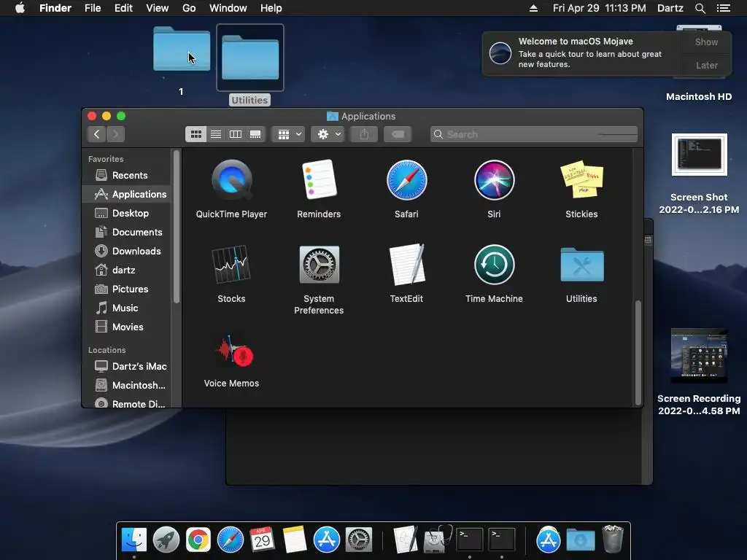Open the group-by arrangement dropdown
The height and width of the screenshot is (560, 747).
tap(288, 134)
